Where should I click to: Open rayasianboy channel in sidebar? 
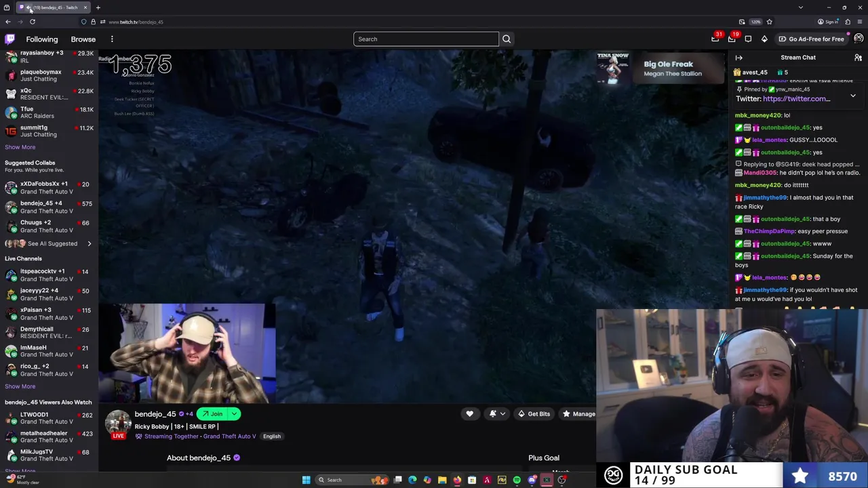(x=49, y=57)
